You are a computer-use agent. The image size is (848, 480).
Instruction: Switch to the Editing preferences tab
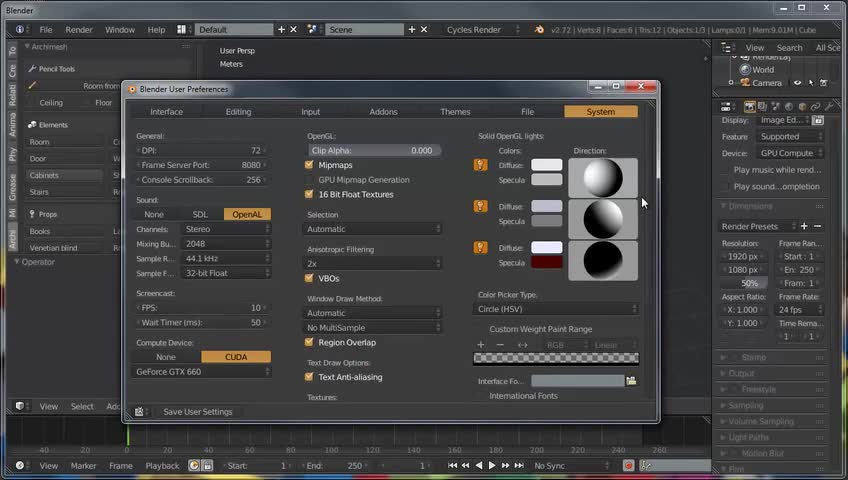[238, 111]
